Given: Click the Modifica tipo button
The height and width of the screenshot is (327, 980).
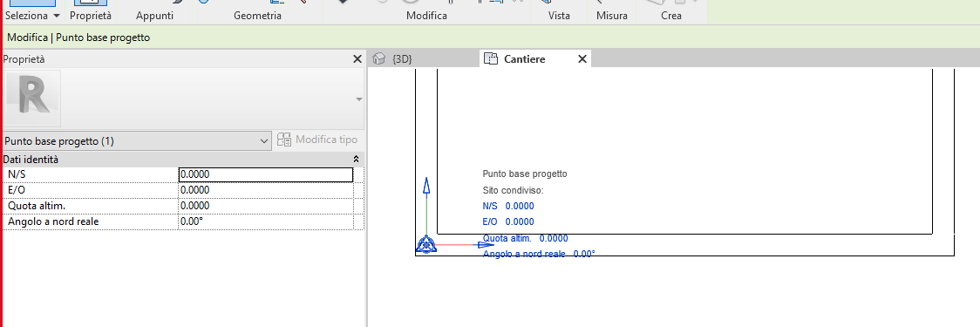Looking at the screenshot, I should (x=316, y=140).
